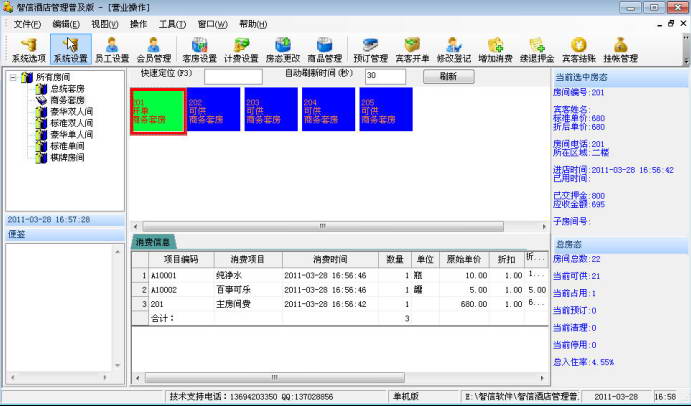Switch to the 消费信息 tab
Screen dimensions: 691x407
153,242
